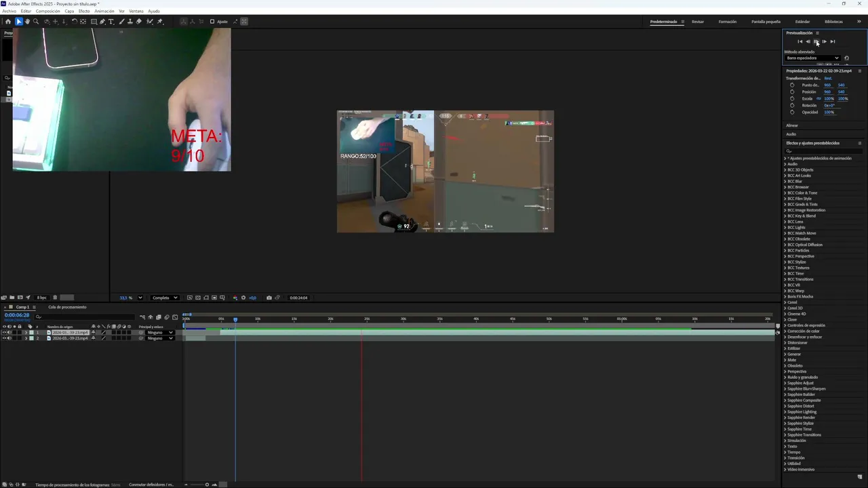Toggle the Ajuste snapping checkbox

coord(212,22)
